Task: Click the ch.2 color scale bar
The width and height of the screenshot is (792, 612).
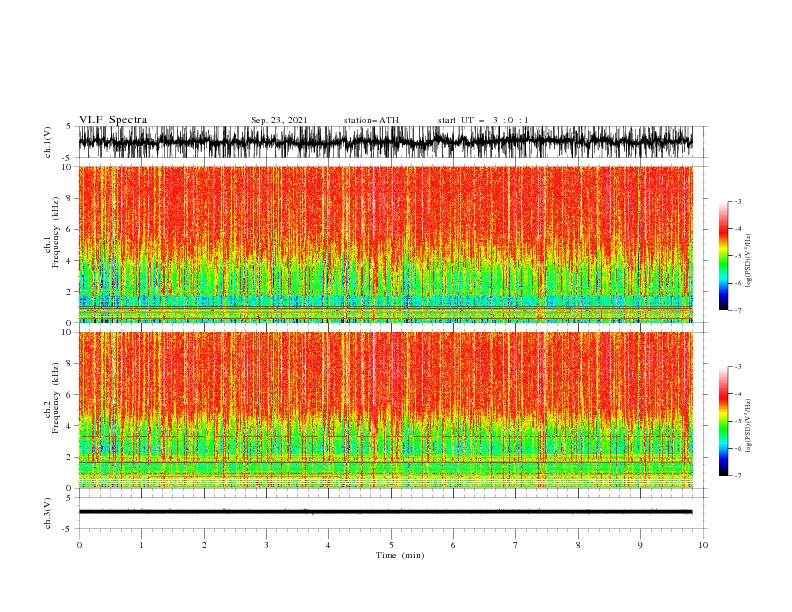Action: 723,421
